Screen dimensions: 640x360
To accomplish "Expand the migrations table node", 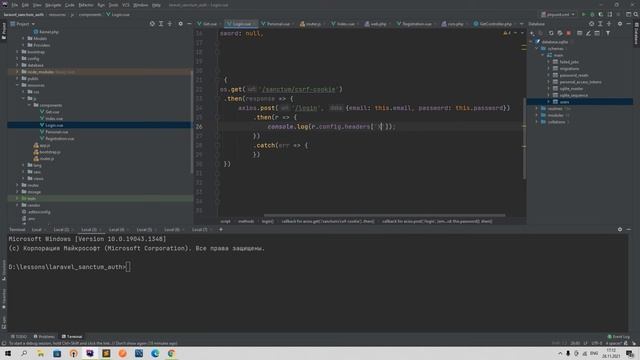I will point(549,69).
